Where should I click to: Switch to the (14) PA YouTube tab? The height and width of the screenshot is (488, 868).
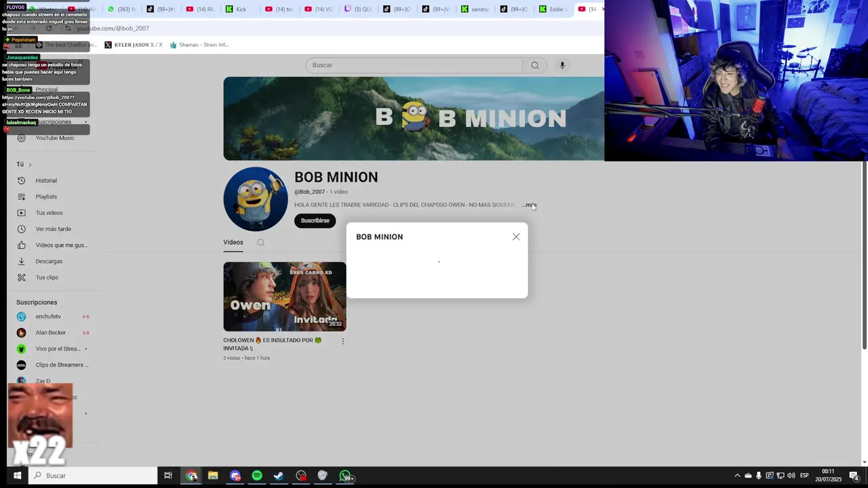pyautogui.click(x=201, y=9)
